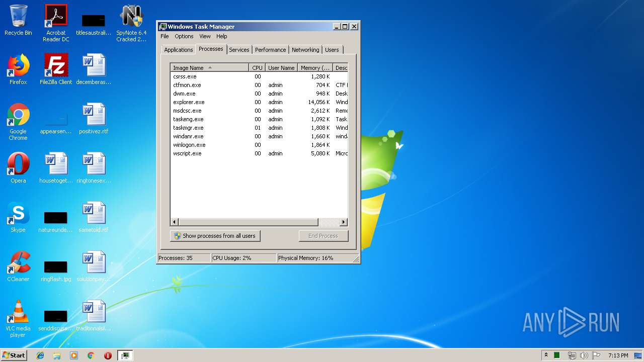This screenshot has height=362, width=644.
Task: Click the Action Center flag icon
Action: (x=596, y=355)
